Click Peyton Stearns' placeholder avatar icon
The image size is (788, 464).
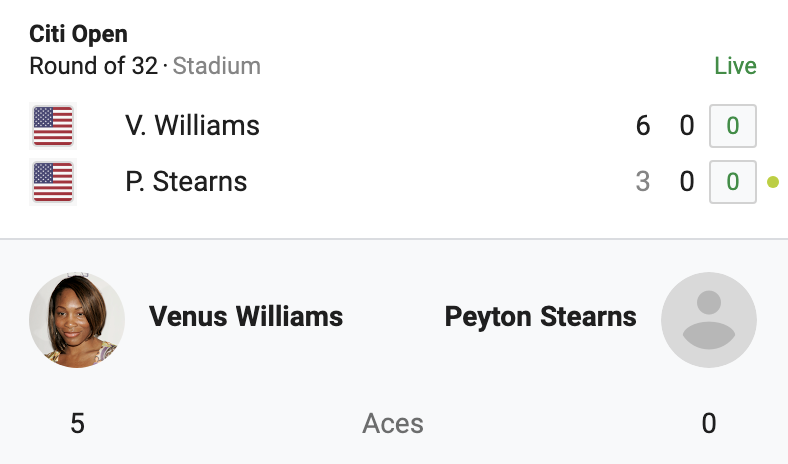click(x=709, y=320)
